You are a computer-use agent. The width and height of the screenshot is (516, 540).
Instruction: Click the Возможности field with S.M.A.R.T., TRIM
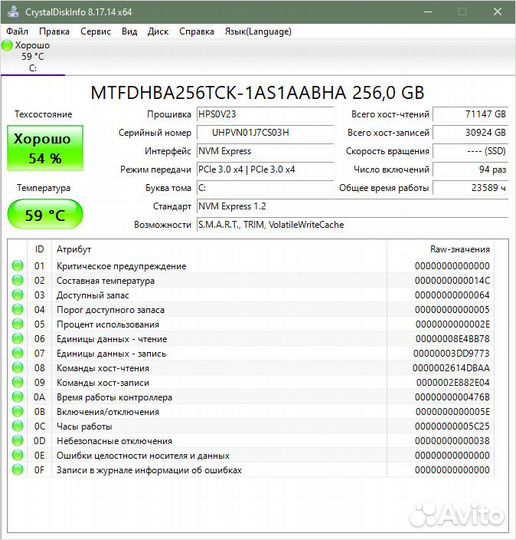(x=352, y=225)
